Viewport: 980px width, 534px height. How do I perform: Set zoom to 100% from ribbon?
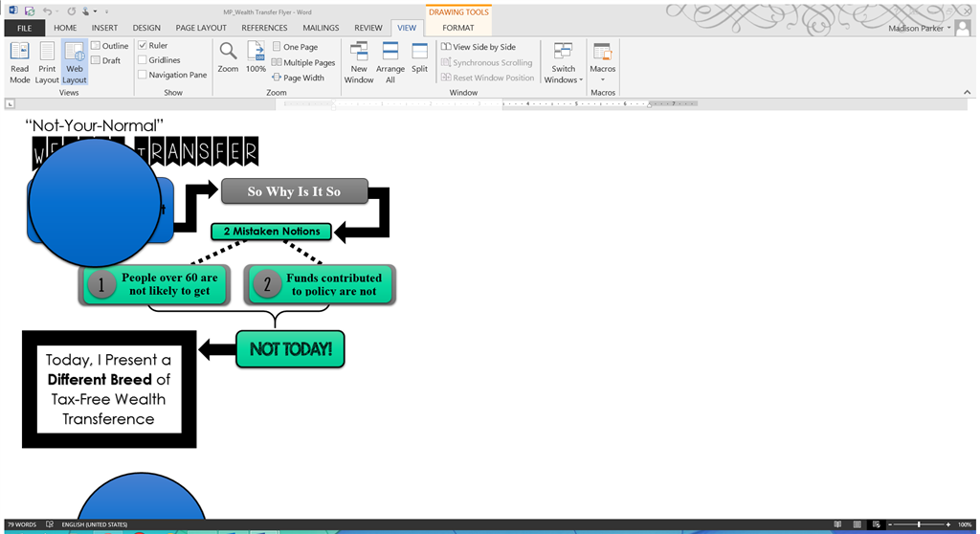coord(256,57)
